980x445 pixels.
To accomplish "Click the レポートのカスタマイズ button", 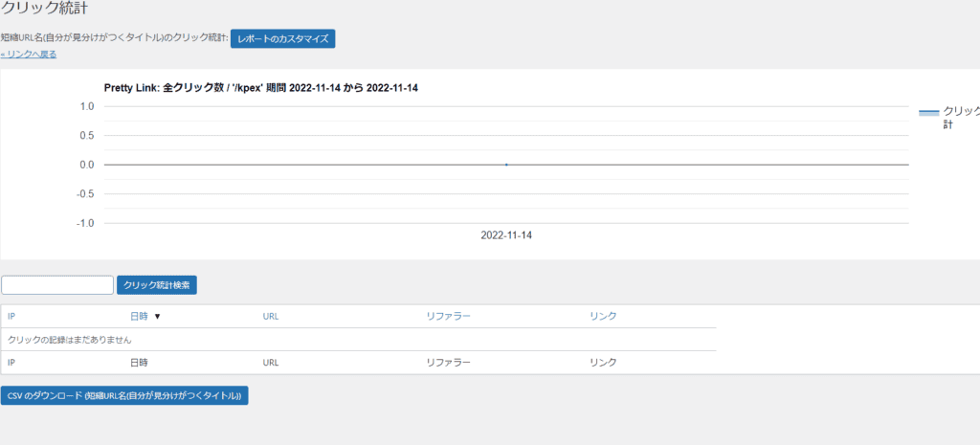I will [x=283, y=38].
